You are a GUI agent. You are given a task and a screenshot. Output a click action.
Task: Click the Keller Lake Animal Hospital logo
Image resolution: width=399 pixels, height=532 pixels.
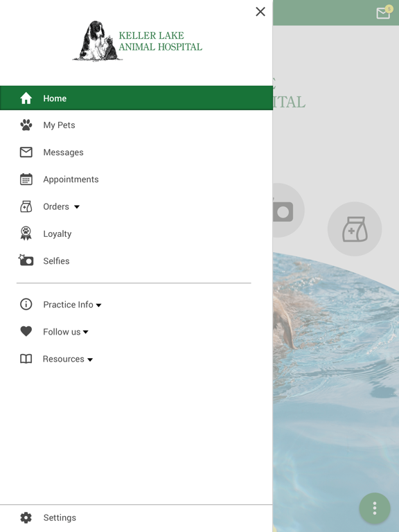click(137, 41)
